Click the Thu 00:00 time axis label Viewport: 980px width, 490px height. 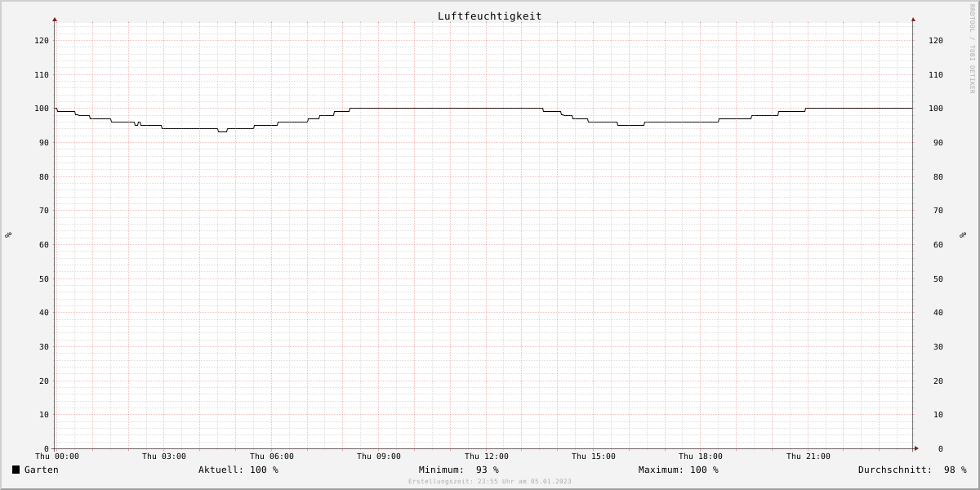pos(57,457)
